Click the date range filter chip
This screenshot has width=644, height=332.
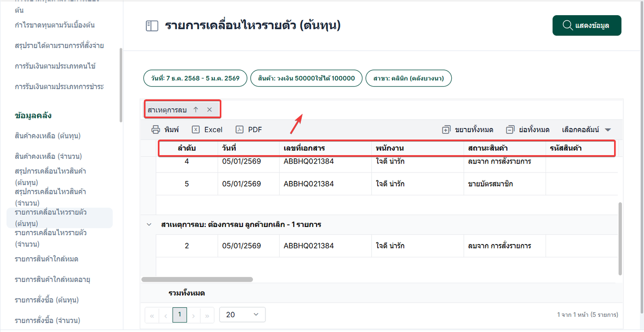[x=195, y=78]
